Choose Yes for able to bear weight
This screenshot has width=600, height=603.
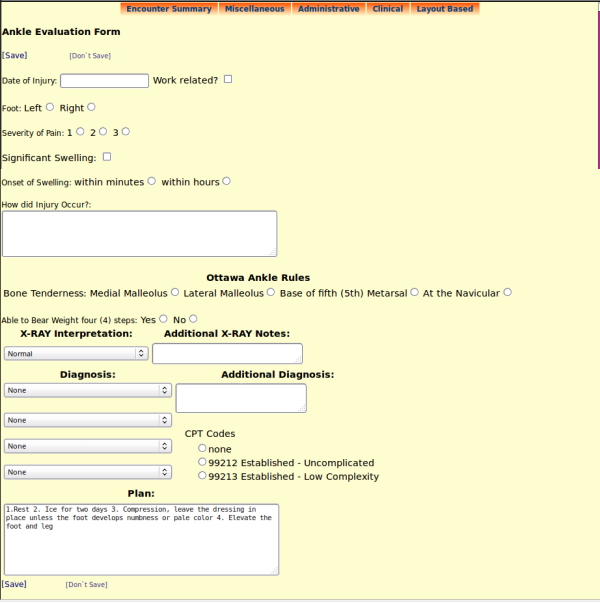163,318
